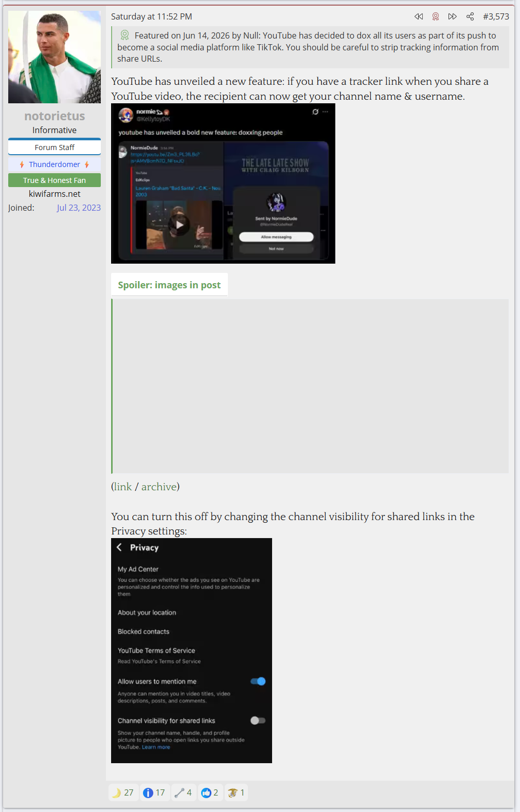Click the trophy reaction with 1 count
The height and width of the screenshot is (812, 520).
point(237,792)
